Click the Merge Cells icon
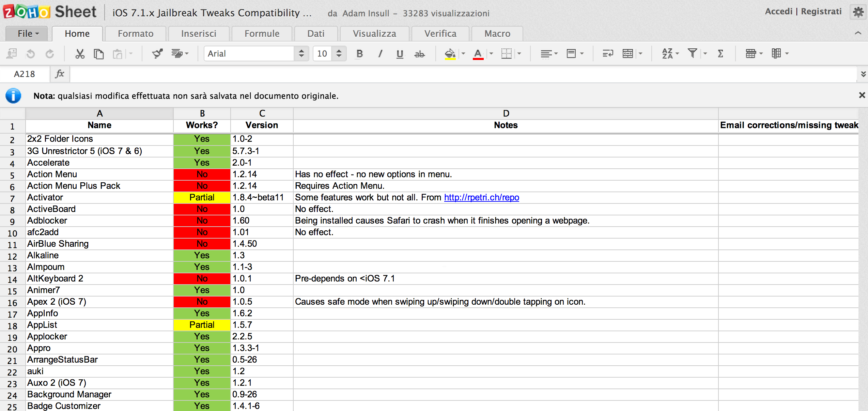Screen dimensions: 868x411 point(627,54)
